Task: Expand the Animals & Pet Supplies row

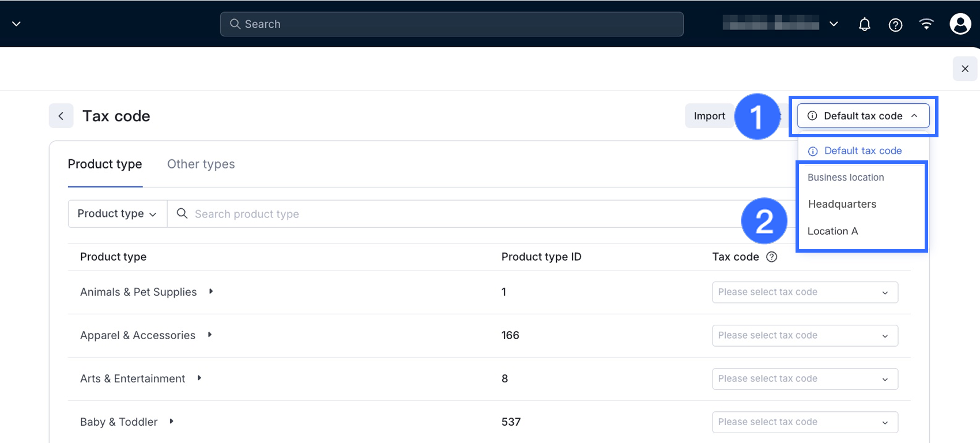Action: click(x=211, y=292)
